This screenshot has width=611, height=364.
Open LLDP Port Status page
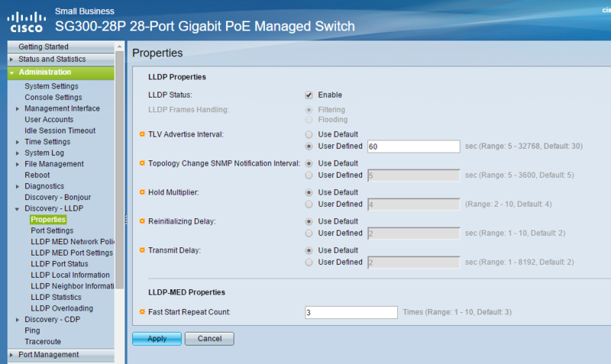pyautogui.click(x=59, y=264)
